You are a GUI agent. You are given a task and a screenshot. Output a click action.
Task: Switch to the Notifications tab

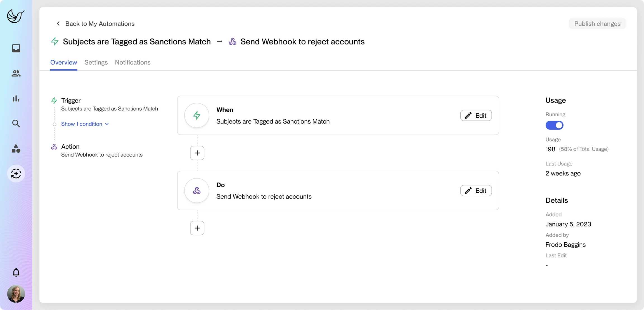(133, 62)
